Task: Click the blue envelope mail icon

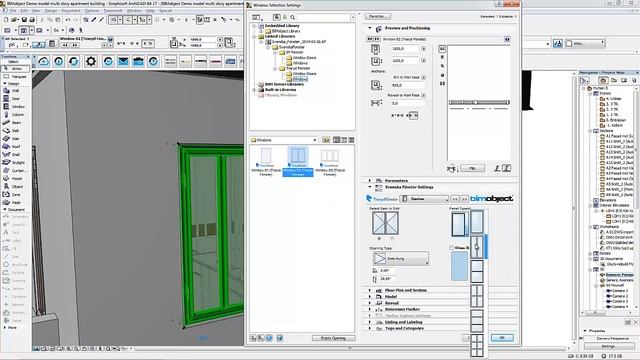Action: click(x=123, y=61)
